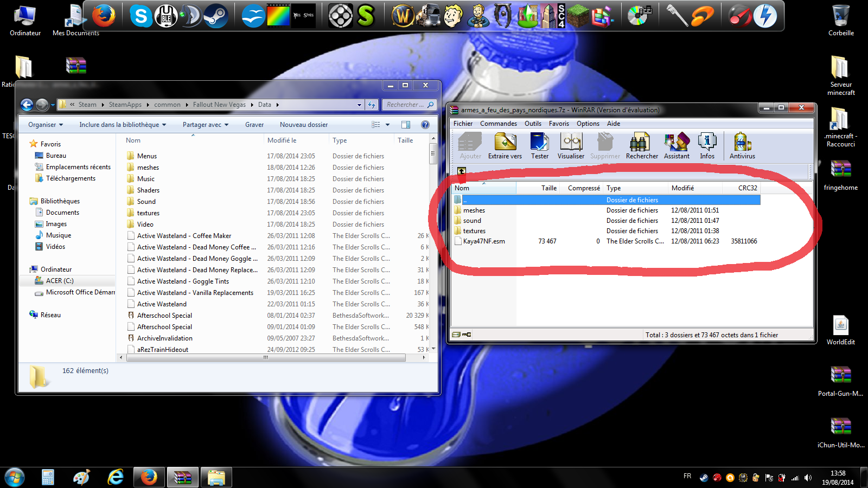
Task: Click the Ajouter toolbar icon in WinRAR
Action: tap(470, 146)
